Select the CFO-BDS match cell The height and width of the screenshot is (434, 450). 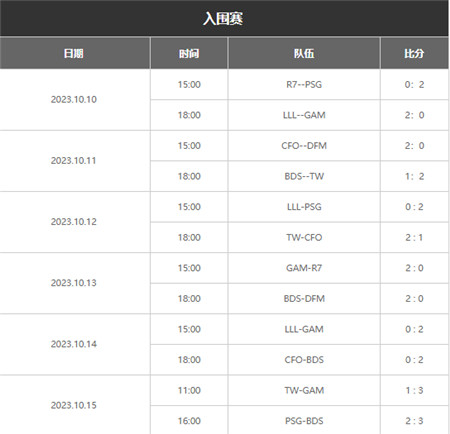click(304, 360)
